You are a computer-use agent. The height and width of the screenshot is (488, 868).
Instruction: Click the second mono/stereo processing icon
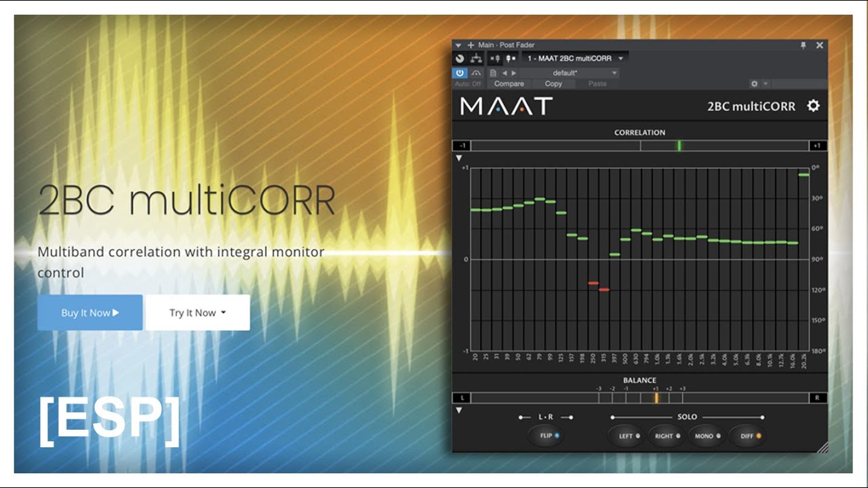point(509,58)
